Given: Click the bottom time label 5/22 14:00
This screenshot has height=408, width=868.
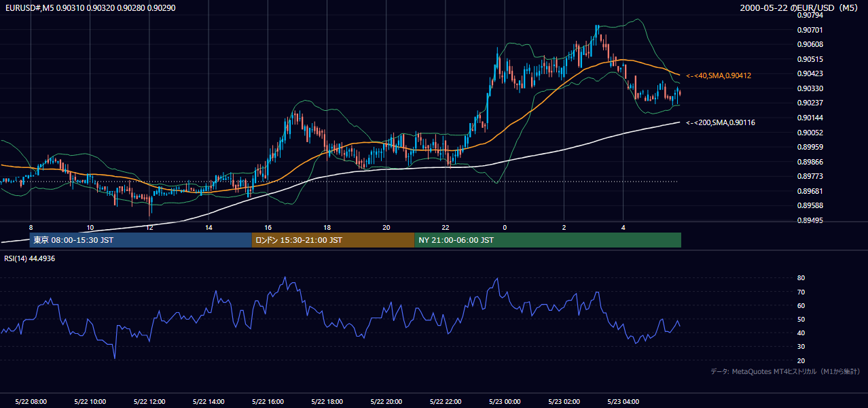Looking at the screenshot, I should (x=209, y=402).
